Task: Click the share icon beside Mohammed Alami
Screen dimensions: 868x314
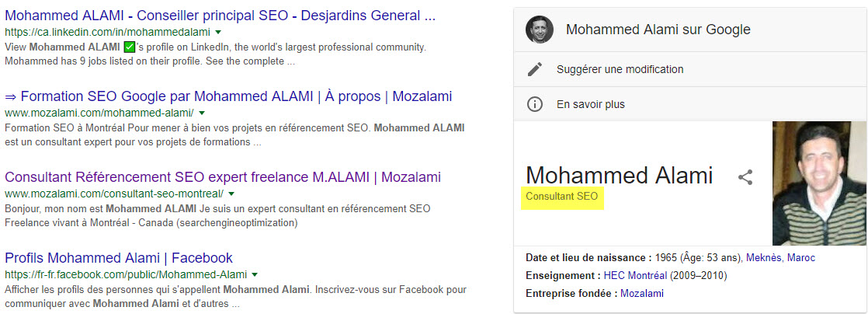Action: (x=745, y=177)
